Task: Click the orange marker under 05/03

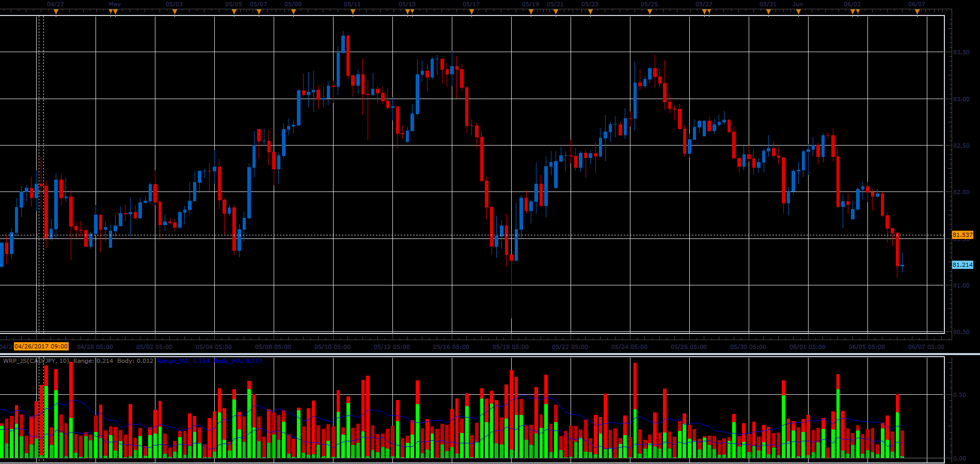Action: [x=175, y=12]
